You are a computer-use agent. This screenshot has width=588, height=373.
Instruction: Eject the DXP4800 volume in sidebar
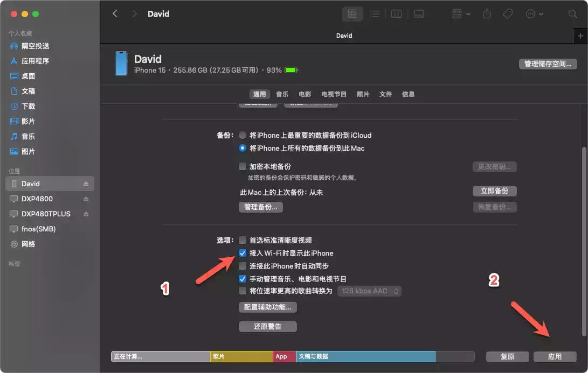[x=86, y=199]
